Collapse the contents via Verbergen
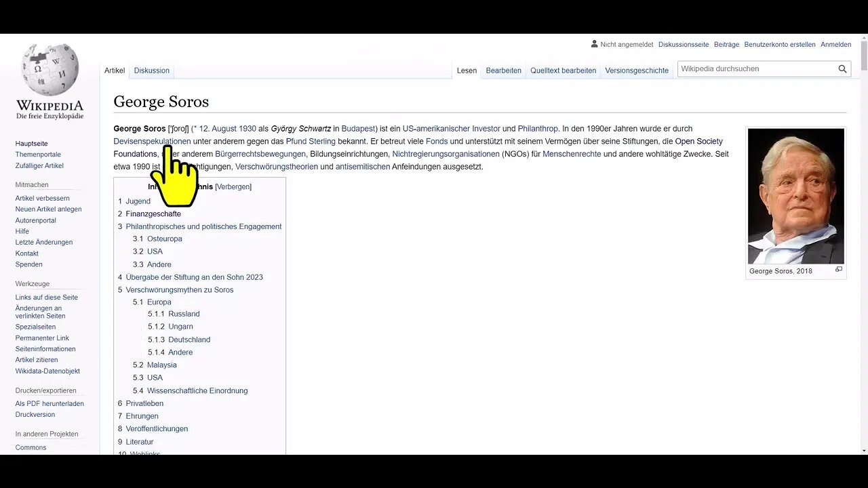 (233, 186)
